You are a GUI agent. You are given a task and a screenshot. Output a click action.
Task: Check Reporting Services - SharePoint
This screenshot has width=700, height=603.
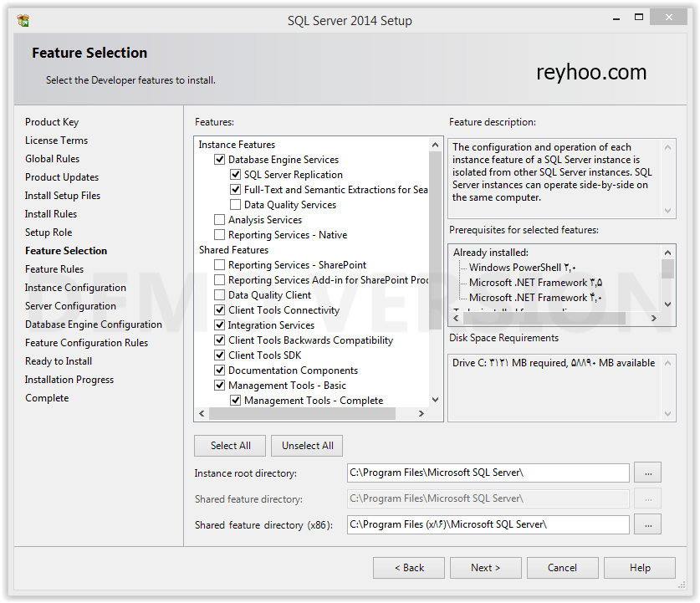point(219,265)
